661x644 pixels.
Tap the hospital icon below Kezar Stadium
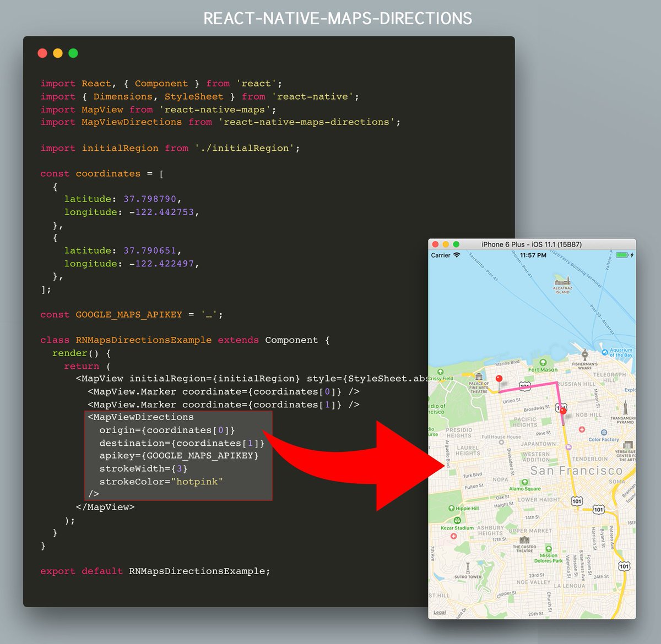pyautogui.click(x=454, y=536)
